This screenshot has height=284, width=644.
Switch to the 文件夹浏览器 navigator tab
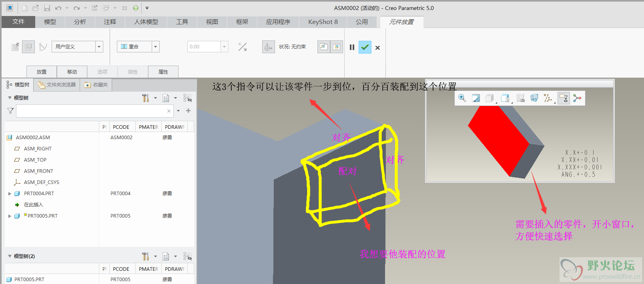pos(56,85)
